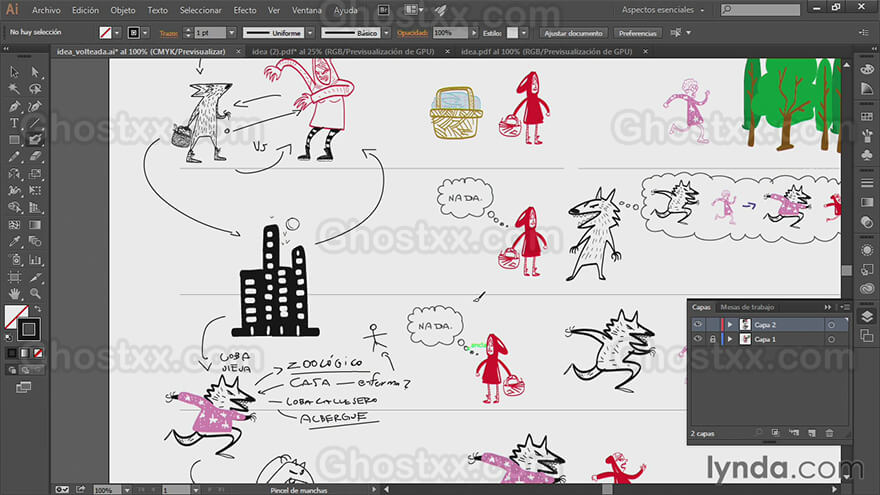Swap fill and stroke colors
880x495 pixels.
pyautogui.click(x=38, y=309)
